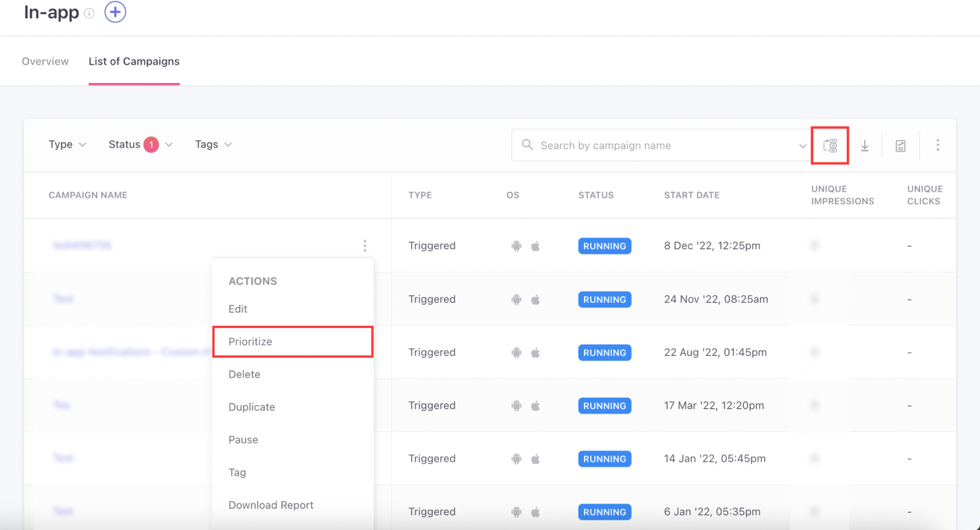
Task: Select the List of Campaigns tab
Action: pyautogui.click(x=134, y=61)
